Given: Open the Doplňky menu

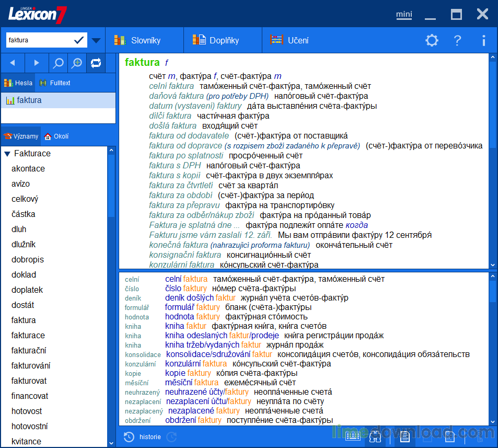Looking at the screenshot, I should pyautogui.click(x=216, y=40).
